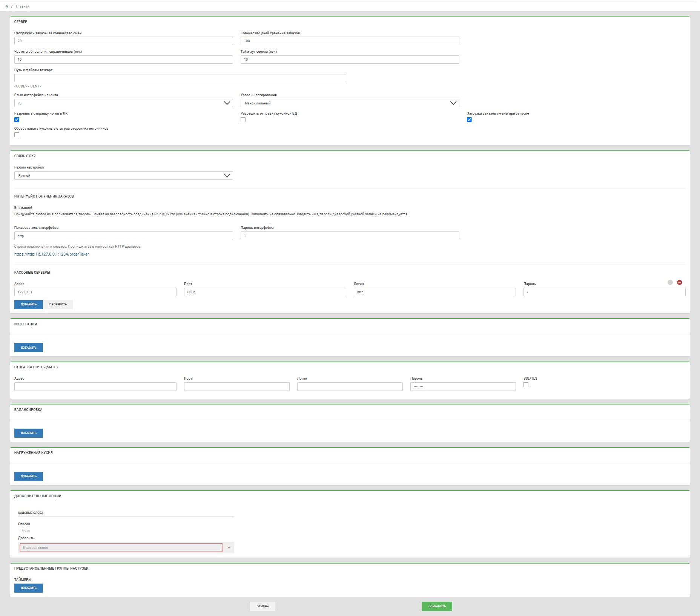Click the gray status circle icon

[x=670, y=282]
